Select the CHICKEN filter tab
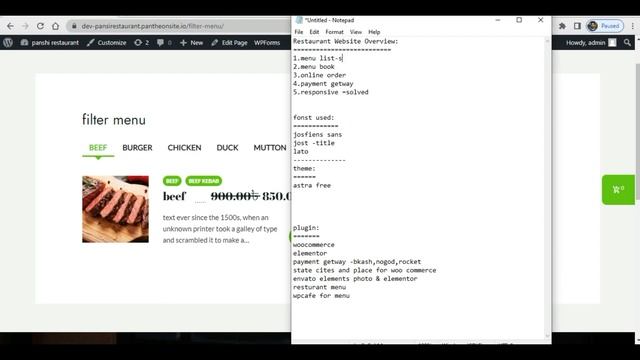 coord(184,148)
